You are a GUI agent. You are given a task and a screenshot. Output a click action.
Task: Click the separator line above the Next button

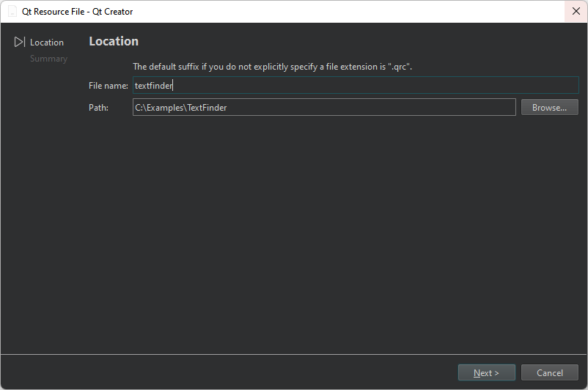pos(293,355)
